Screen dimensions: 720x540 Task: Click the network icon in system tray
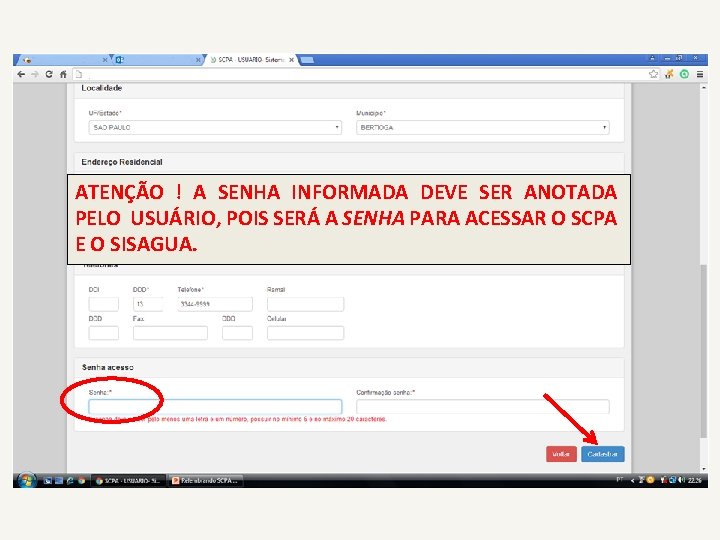(673, 480)
